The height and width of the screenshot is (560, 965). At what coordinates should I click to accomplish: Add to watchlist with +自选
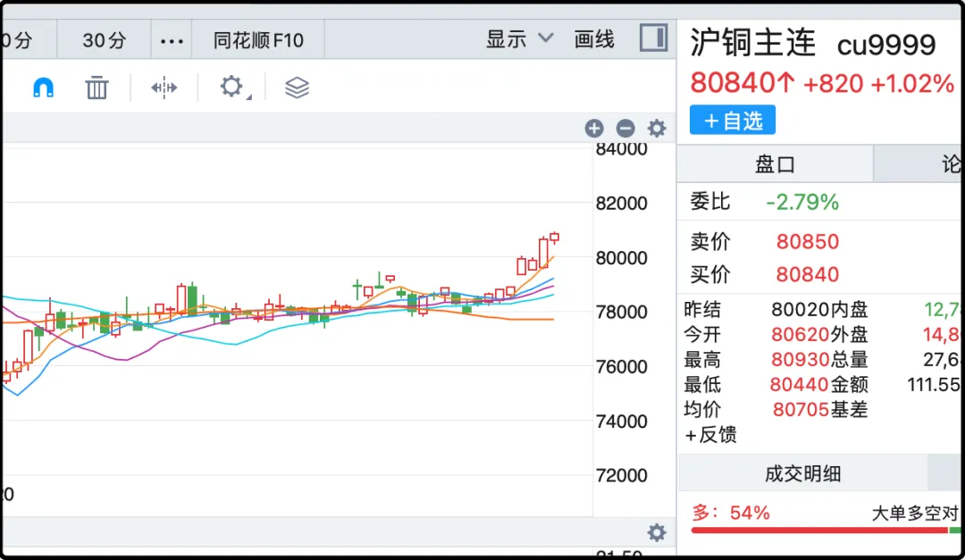click(733, 121)
